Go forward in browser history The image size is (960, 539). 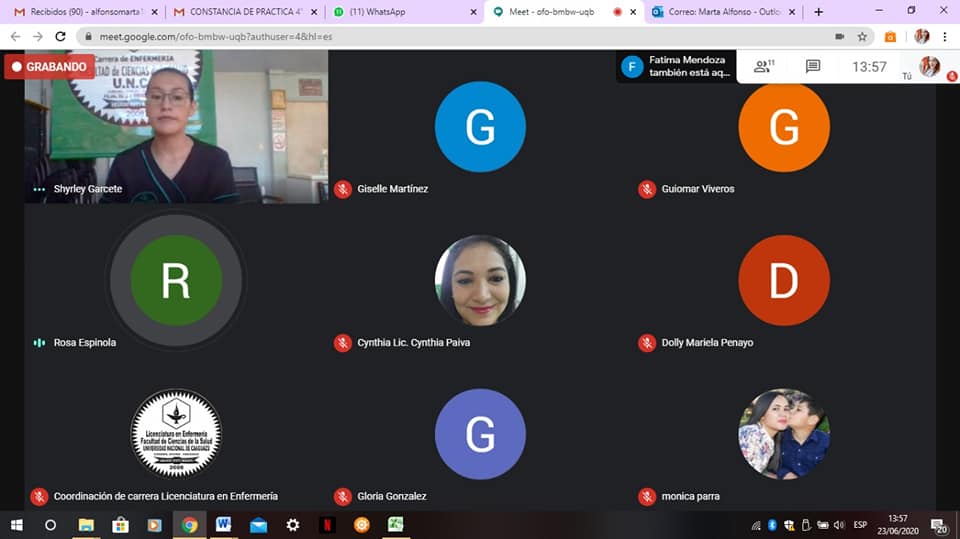(38, 37)
